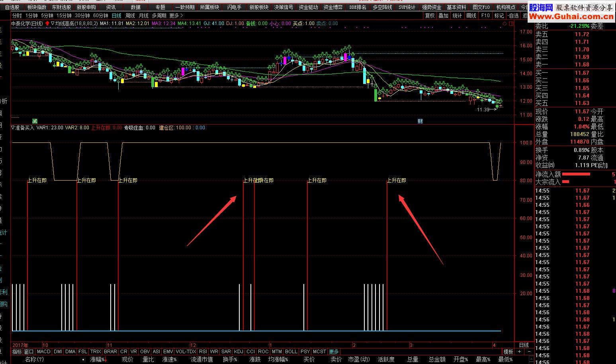Select the OBV indicator tab
This screenshot has height=364, width=616.
point(145,352)
